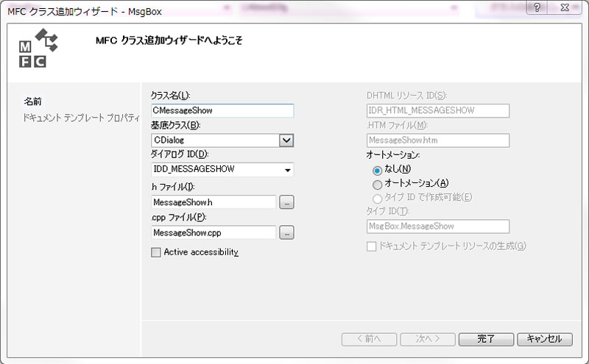Image resolution: width=589 pixels, height=364 pixels.
Task: Click the help question mark button
Action: point(537,7)
